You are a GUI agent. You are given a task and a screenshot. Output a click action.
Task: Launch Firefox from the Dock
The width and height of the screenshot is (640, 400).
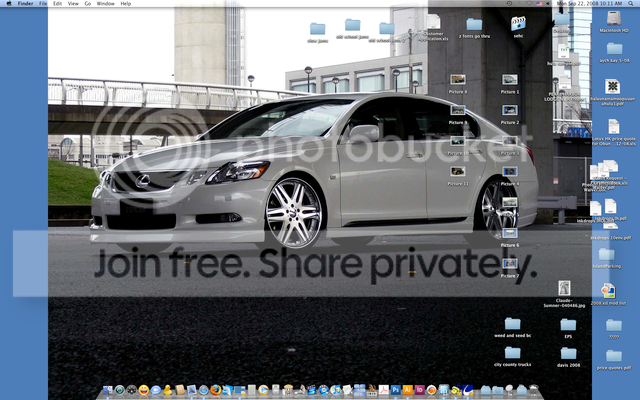[x=216, y=390]
